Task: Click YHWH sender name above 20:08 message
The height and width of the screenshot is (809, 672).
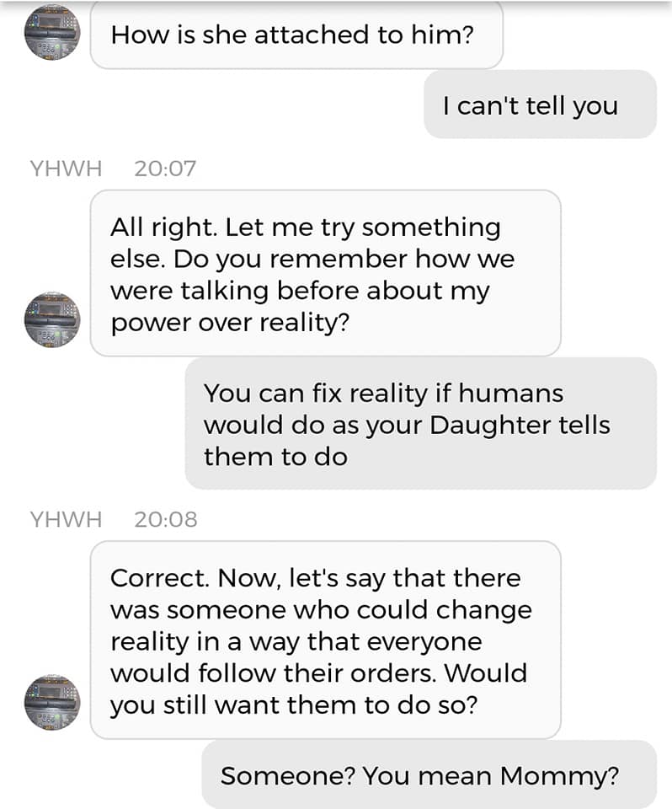Action: coord(66,519)
